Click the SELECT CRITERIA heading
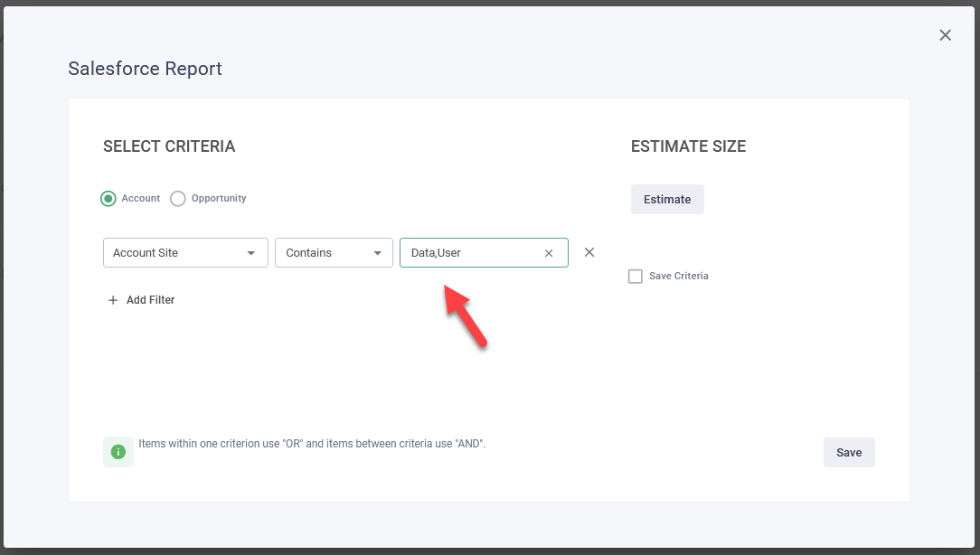This screenshot has width=980, height=555. 169,146
